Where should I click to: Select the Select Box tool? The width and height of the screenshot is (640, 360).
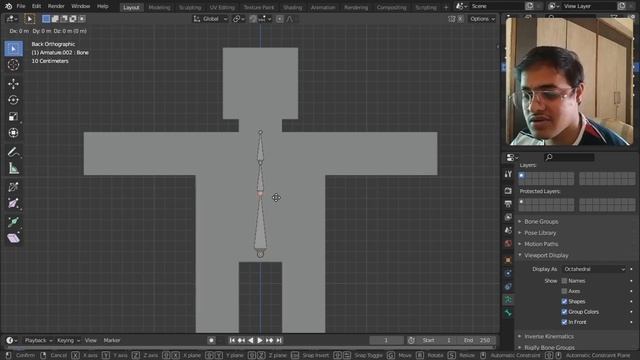tap(13, 49)
